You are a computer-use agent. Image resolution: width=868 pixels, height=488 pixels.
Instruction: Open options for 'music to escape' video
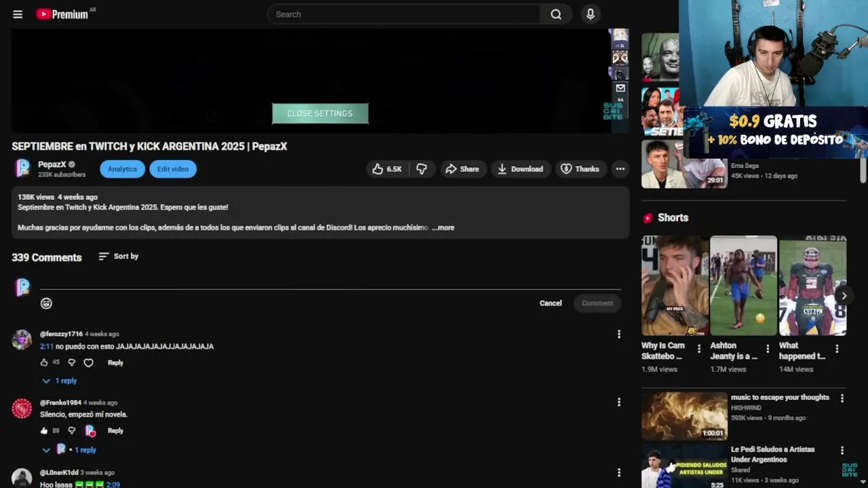842,399
